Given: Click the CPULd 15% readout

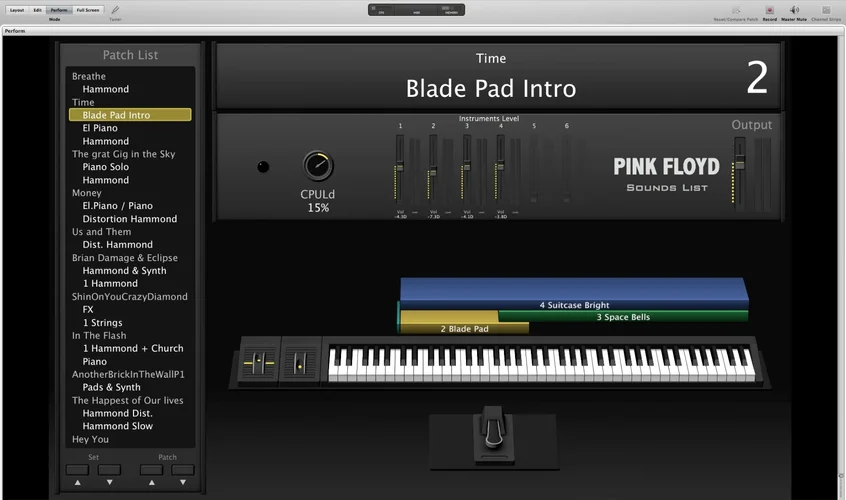Looking at the screenshot, I should tap(318, 201).
